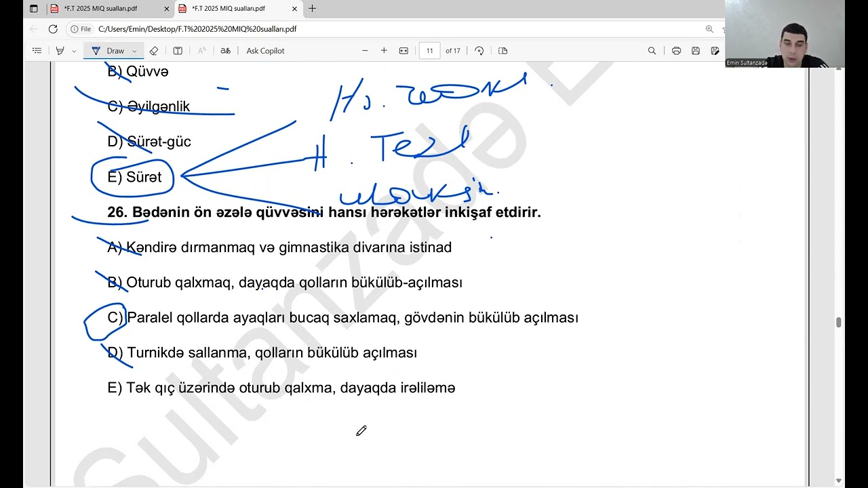Image resolution: width=868 pixels, height=488 pixels.
Task: Click the address bar zoom magnifier icon
Action: 709,29
